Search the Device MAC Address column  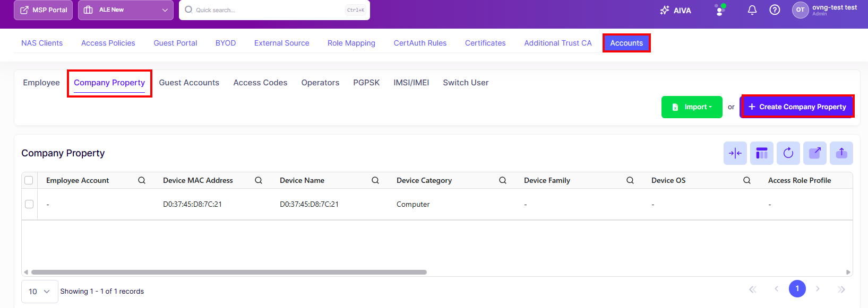tap(259, 180)
